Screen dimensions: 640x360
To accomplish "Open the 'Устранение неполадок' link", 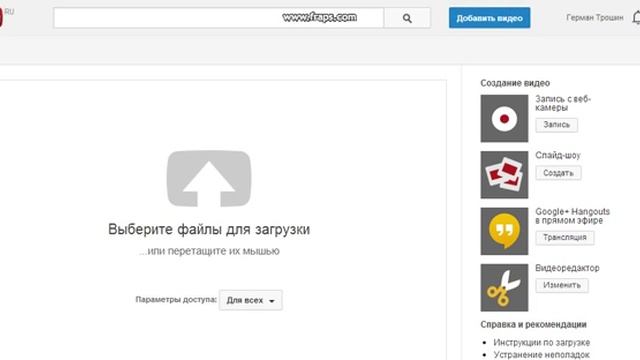I will [541, 354].
